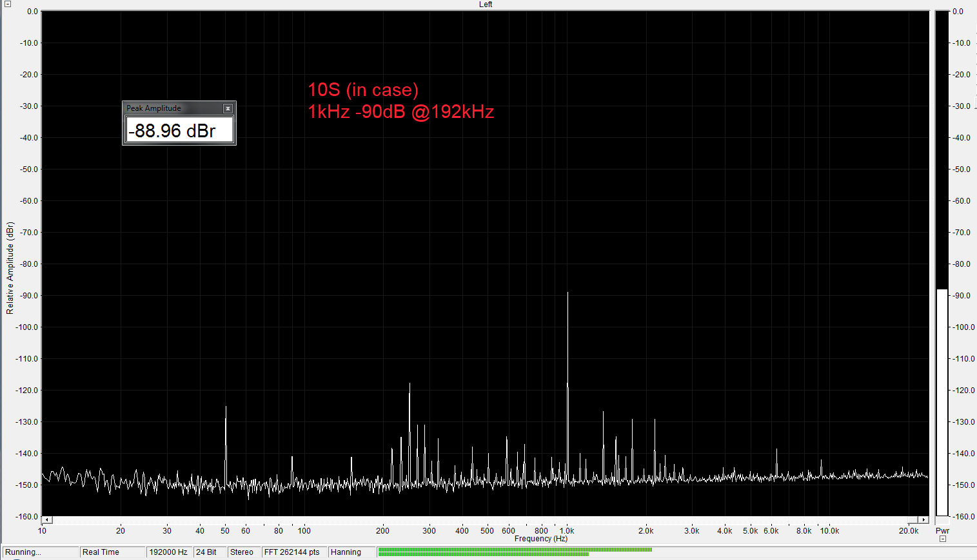
Task: Click the green input level meter
Action: point(515,552)
